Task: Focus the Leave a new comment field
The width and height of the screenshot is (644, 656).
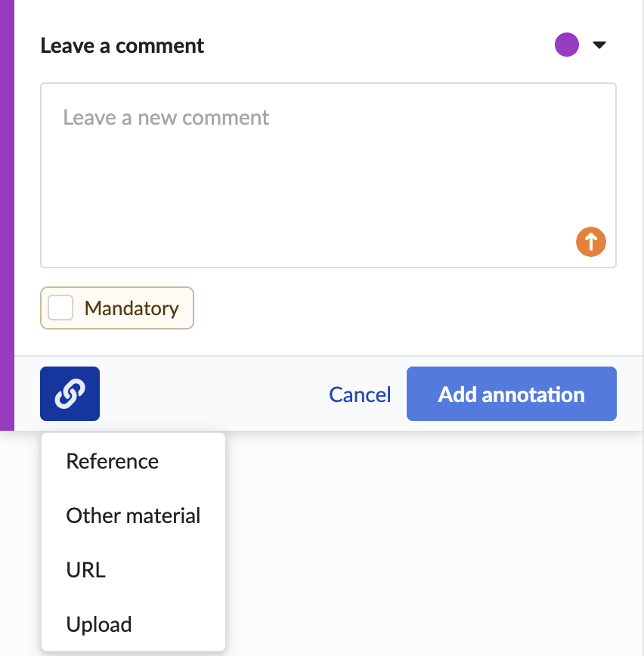Action: [x=328, y=175]
